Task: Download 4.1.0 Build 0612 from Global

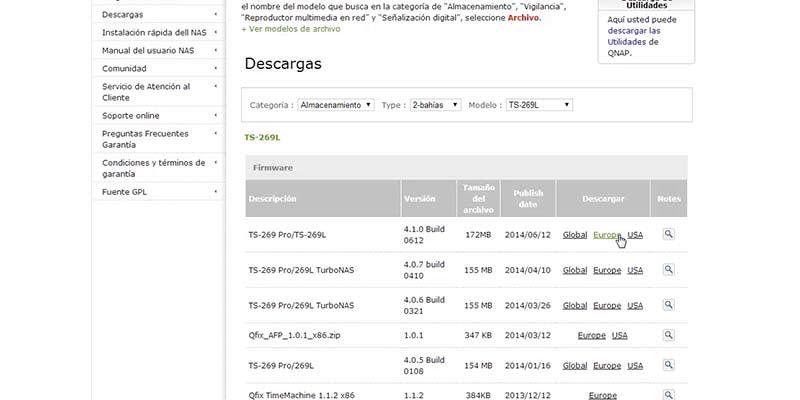Action: [x=575, y=235]
